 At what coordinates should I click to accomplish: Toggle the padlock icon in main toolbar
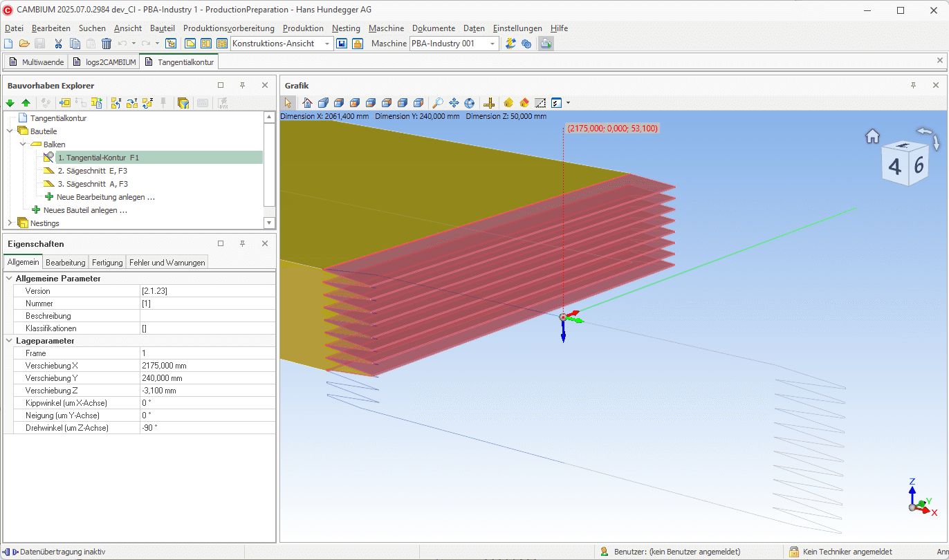358,44
